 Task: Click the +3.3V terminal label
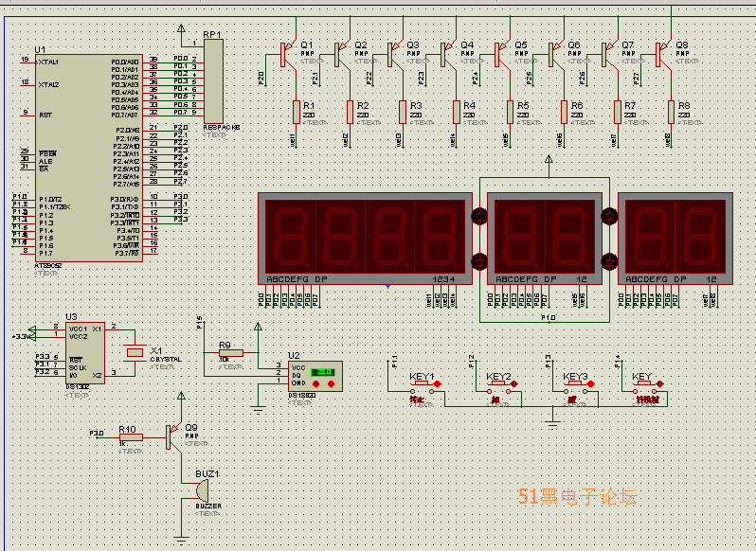22,337
